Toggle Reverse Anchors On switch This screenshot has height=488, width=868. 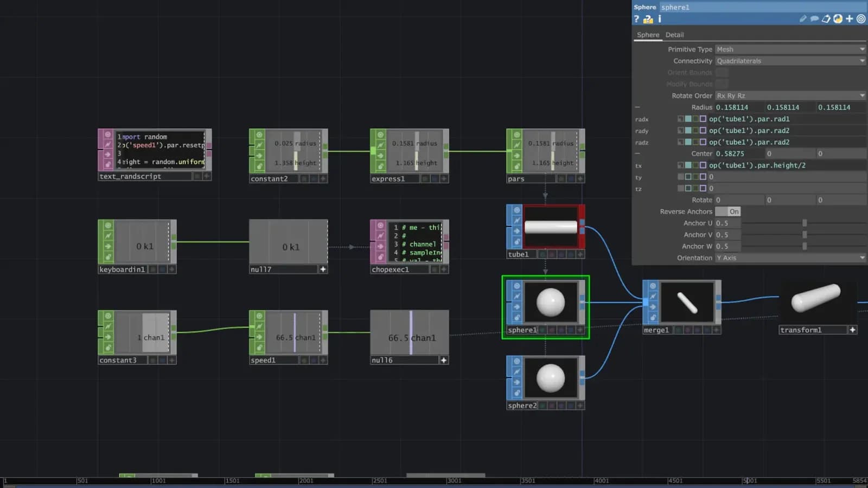click(x=727, y=211)
